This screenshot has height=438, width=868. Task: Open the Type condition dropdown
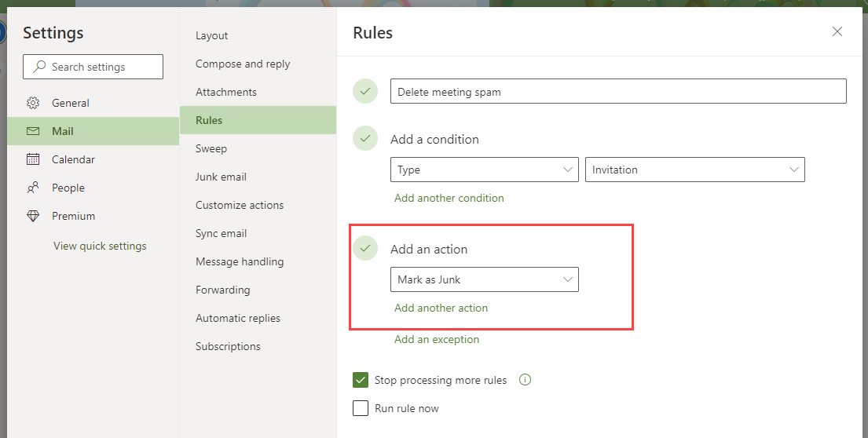pos(485,170)
